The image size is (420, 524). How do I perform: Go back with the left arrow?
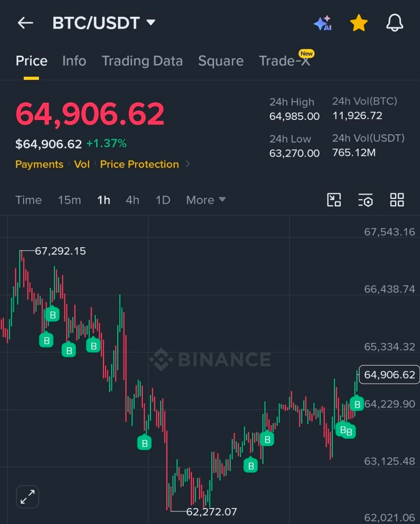(25, 23)
